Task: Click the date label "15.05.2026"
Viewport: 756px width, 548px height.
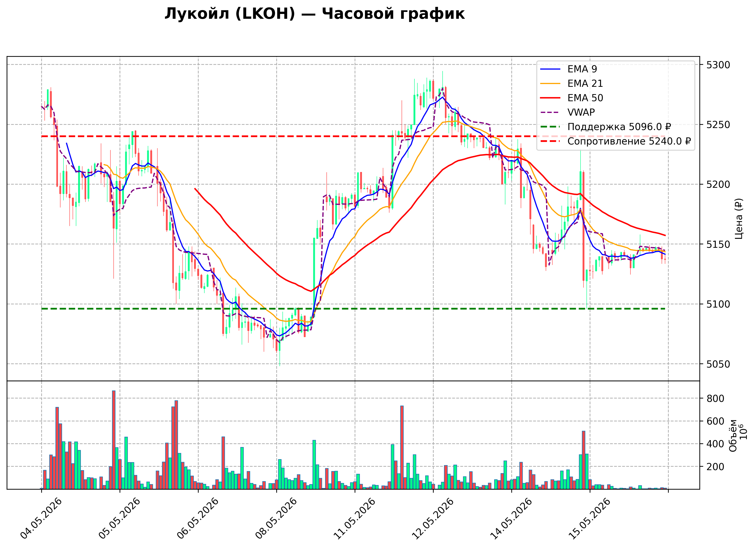Action: point(589,518)
